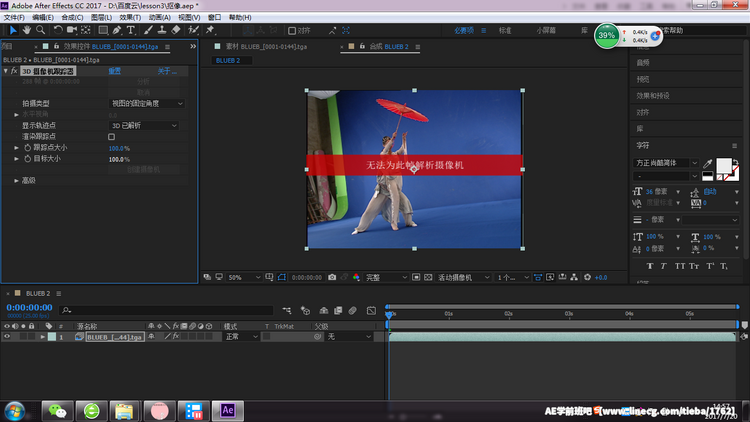Select the Rotation tool
750x422 pixels.
[58, 30]
